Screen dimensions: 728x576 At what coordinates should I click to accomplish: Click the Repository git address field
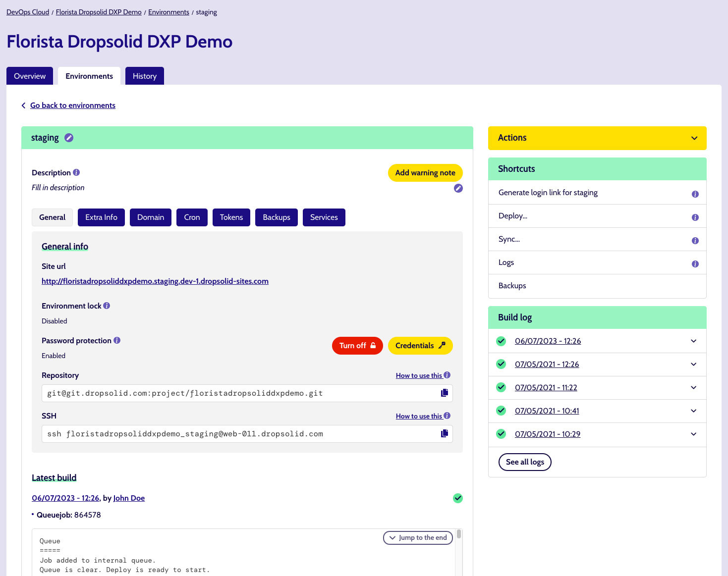pos(247,393)
